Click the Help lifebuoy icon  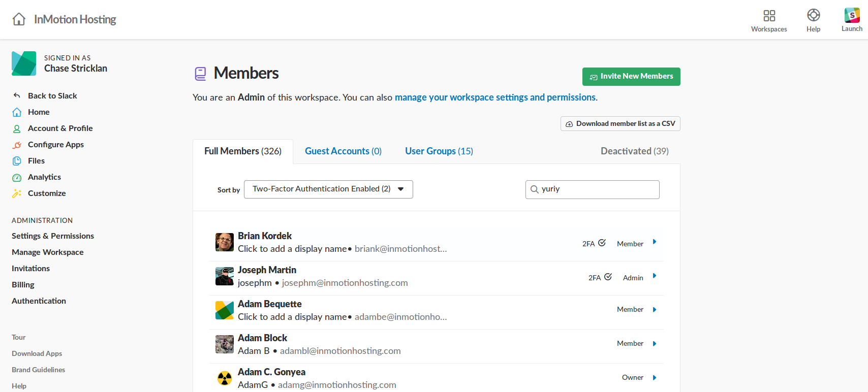(x=813, y=16)
